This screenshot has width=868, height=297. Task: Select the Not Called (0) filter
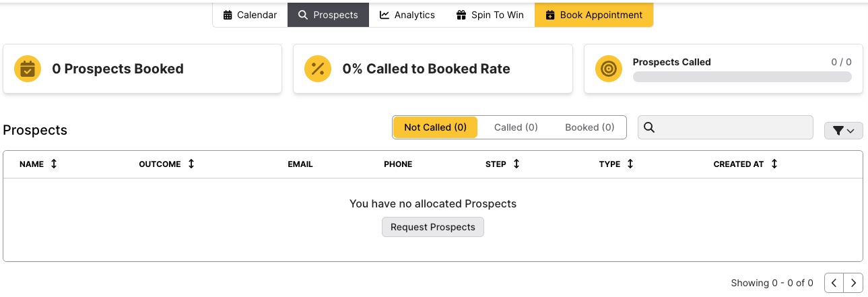coord(435,127)
